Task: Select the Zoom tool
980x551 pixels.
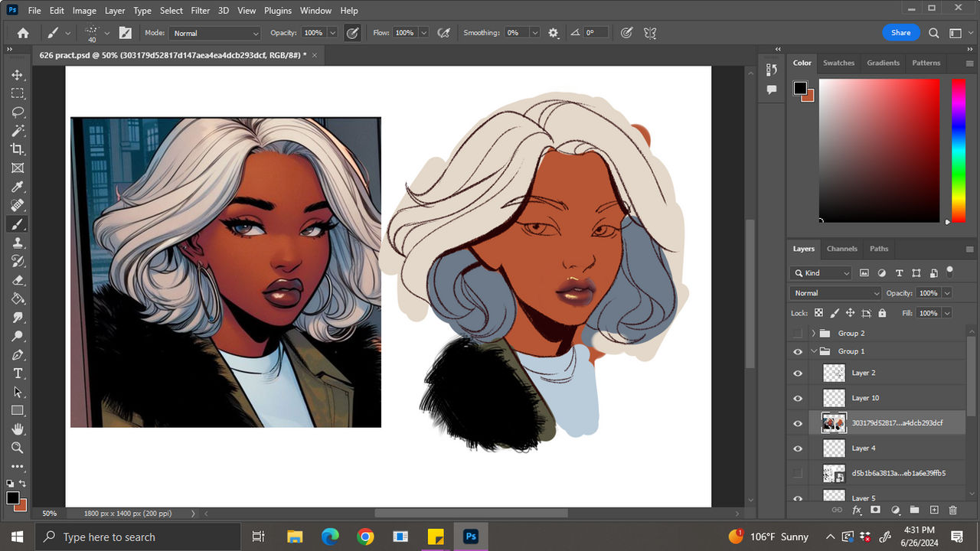Action: tap(17, 448)
